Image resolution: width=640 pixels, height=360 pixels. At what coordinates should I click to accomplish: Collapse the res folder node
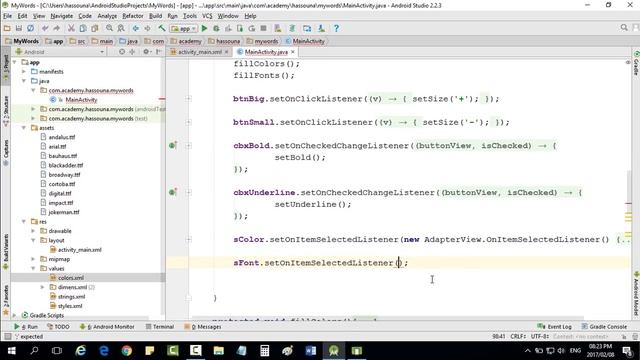tap(24, 222)
